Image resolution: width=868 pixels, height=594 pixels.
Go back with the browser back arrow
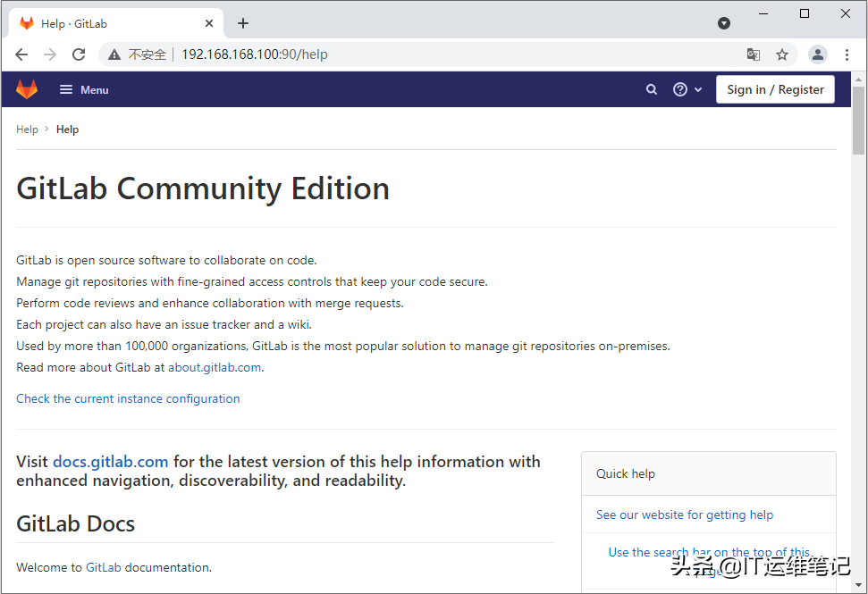(21, 54)
